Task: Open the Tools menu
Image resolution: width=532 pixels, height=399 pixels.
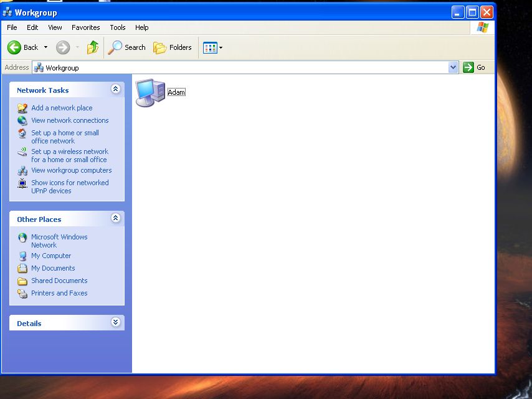Action: 117,27
